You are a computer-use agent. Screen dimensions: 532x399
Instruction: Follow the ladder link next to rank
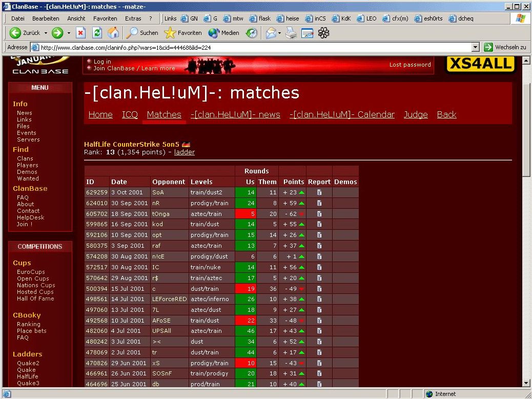coord(185,152)
